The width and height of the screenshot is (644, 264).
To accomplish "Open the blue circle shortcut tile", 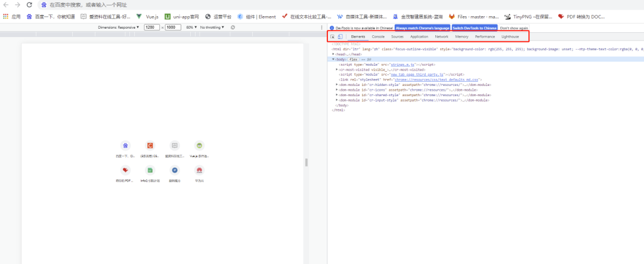I will pos(175,173).
